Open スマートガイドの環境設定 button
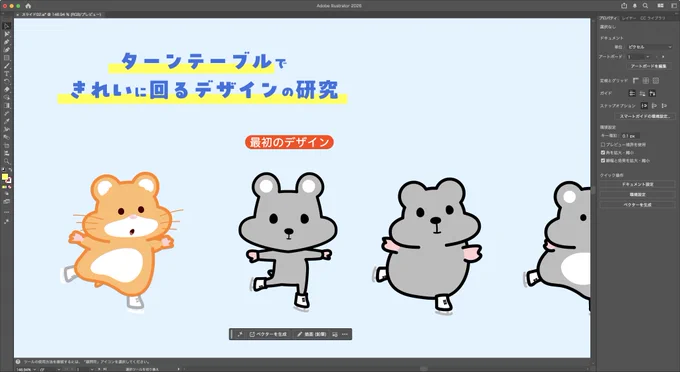Screen dimensions: 680x372 tap(644, 117)
